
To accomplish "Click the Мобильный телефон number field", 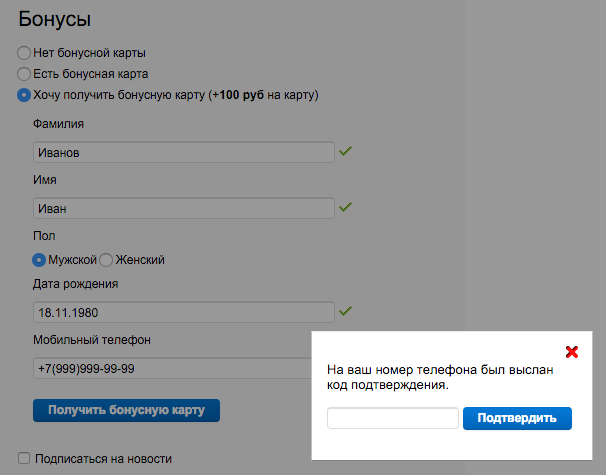I will (170, 368).
